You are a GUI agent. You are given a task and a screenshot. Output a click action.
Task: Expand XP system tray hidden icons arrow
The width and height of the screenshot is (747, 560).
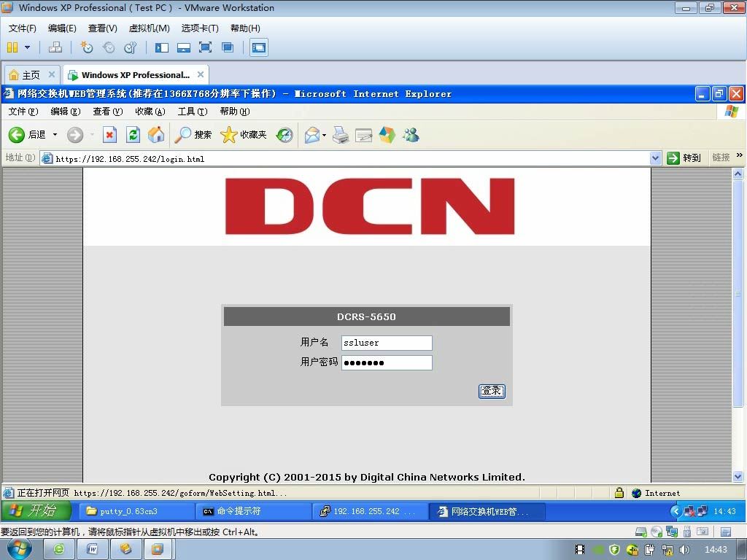[x=676, y=511]
